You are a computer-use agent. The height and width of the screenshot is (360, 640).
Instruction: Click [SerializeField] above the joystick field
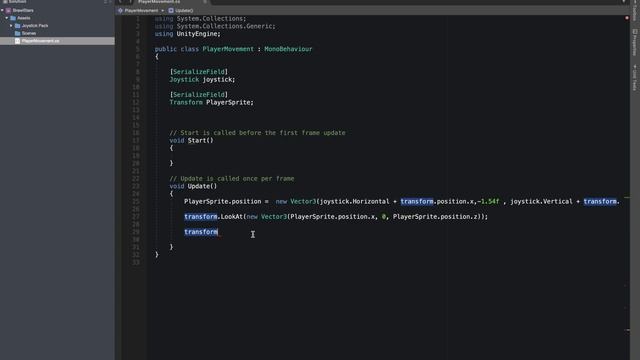(199, 72)
